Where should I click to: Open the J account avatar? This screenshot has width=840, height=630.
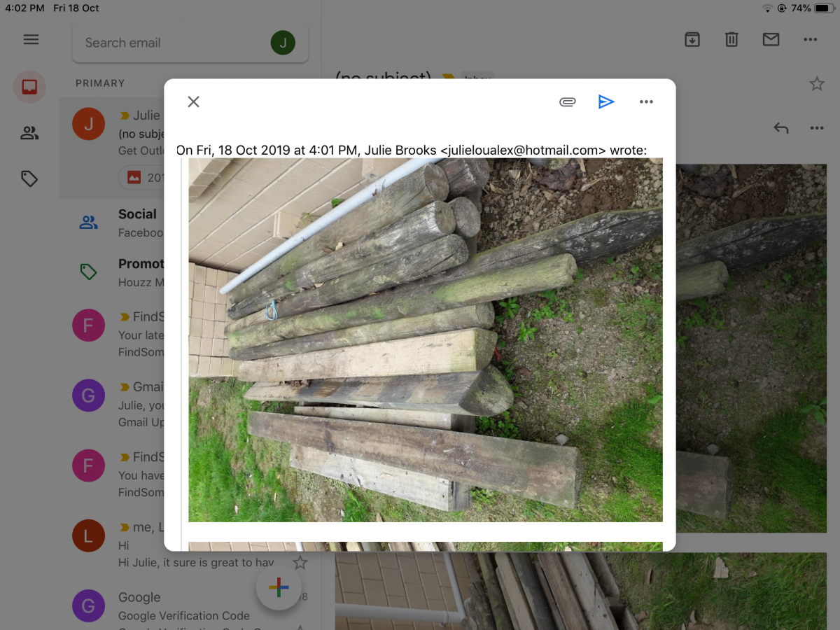pyautogui.click(x=283, y=43)
